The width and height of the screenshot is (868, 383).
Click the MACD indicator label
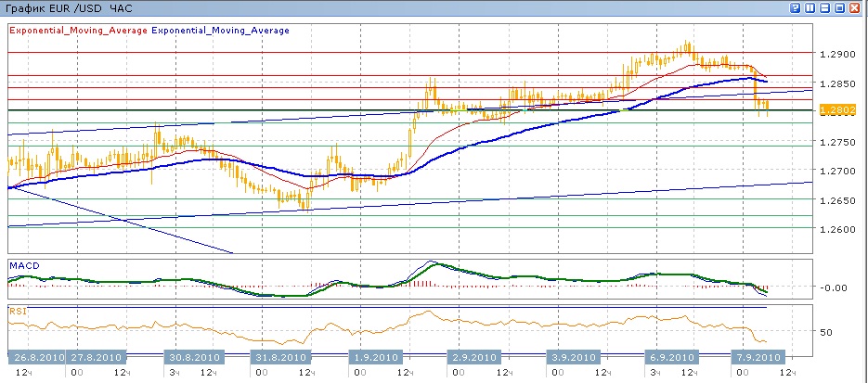pos(24,266)
